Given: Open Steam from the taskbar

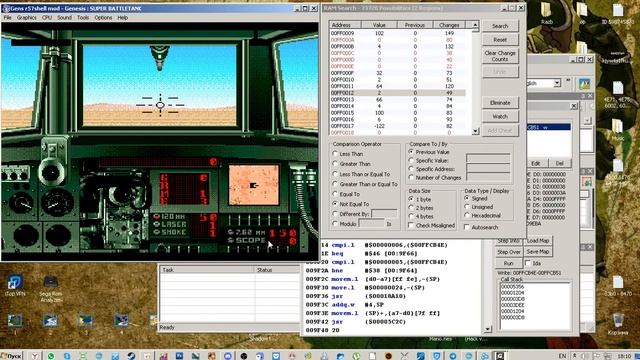Looking at the screenshot, I should pyautogui.click(x=131, y=356).
